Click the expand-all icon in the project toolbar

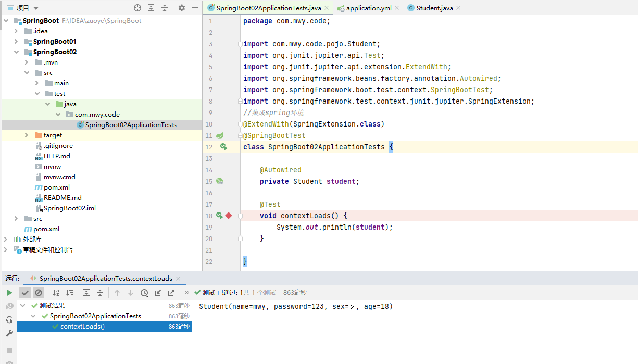[151, 7]
